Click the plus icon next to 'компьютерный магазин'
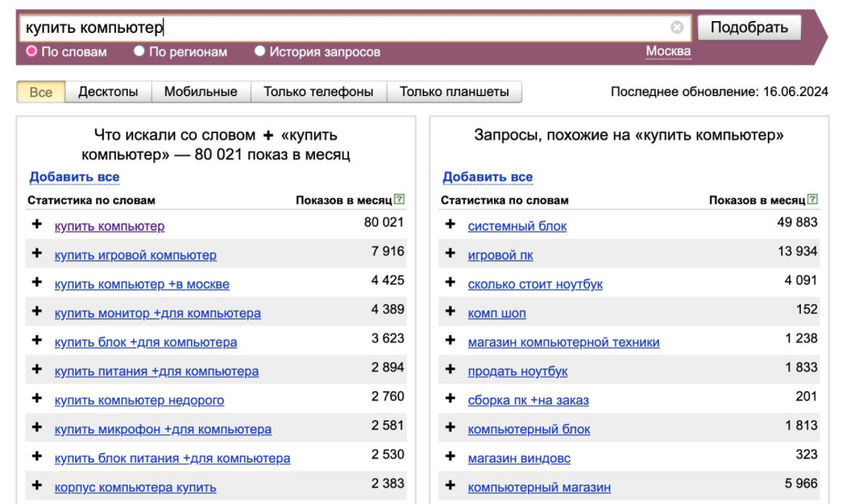 click(451, 485)
